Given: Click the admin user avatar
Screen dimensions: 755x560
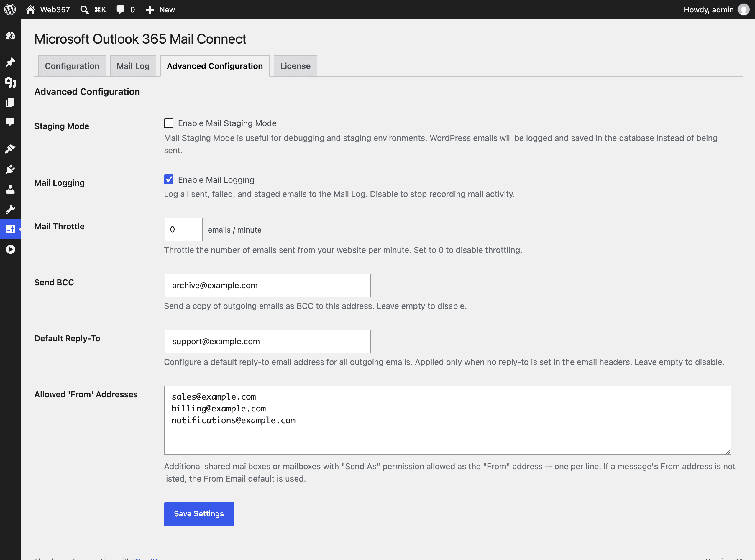Looking at the screenshot, I should [743, 9].
